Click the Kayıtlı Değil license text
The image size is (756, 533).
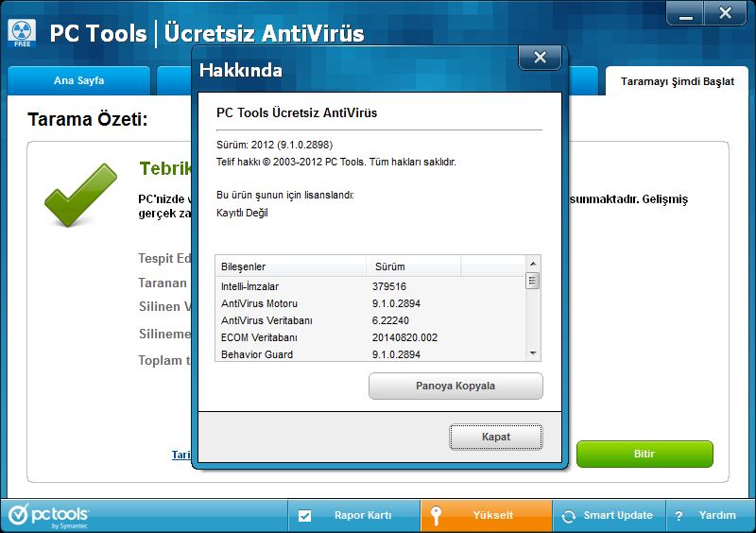coord(242,213)
